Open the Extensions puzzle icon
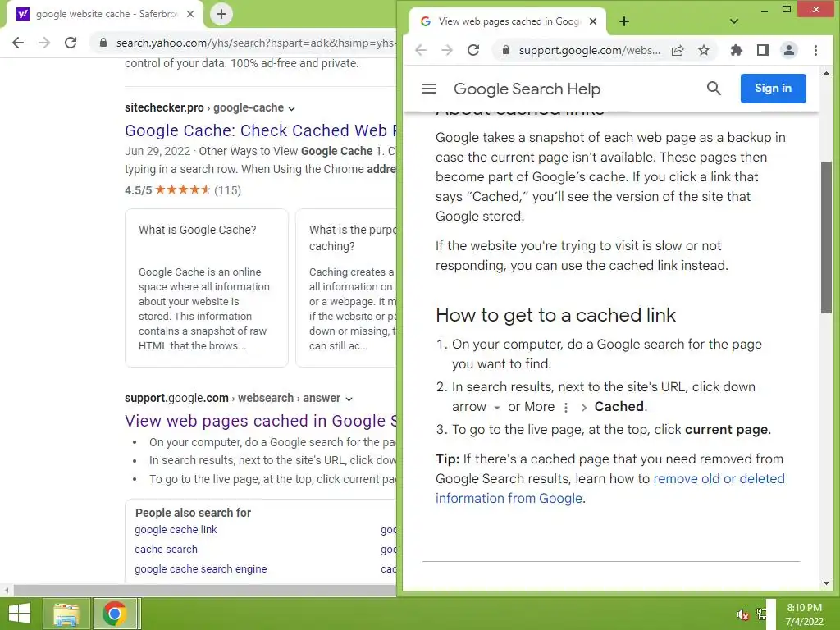The width and height of the screenshot is (840, 630). click(x=737, y=50)
